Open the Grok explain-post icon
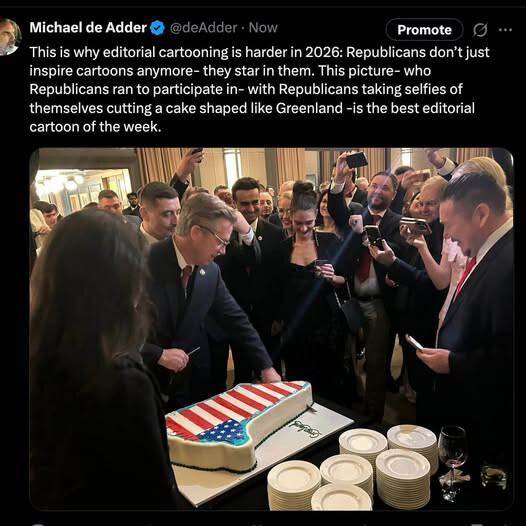Screen dimensions: 526x526 point(480,30)
